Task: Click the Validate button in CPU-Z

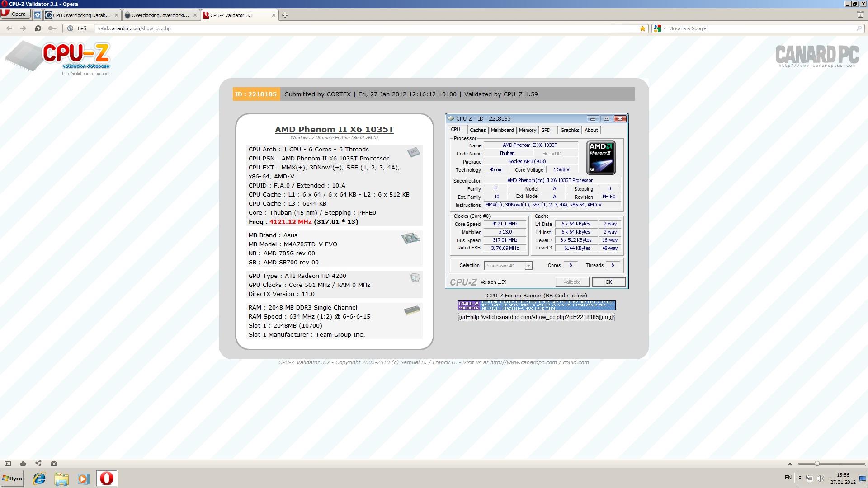Action: point(572,282)
